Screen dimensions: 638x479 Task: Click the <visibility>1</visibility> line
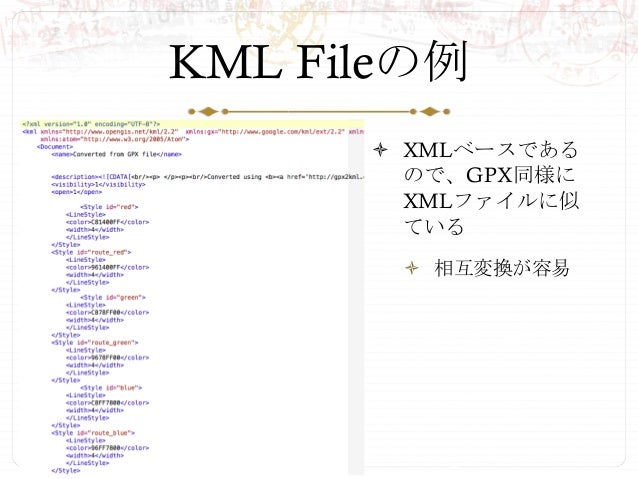98,184
